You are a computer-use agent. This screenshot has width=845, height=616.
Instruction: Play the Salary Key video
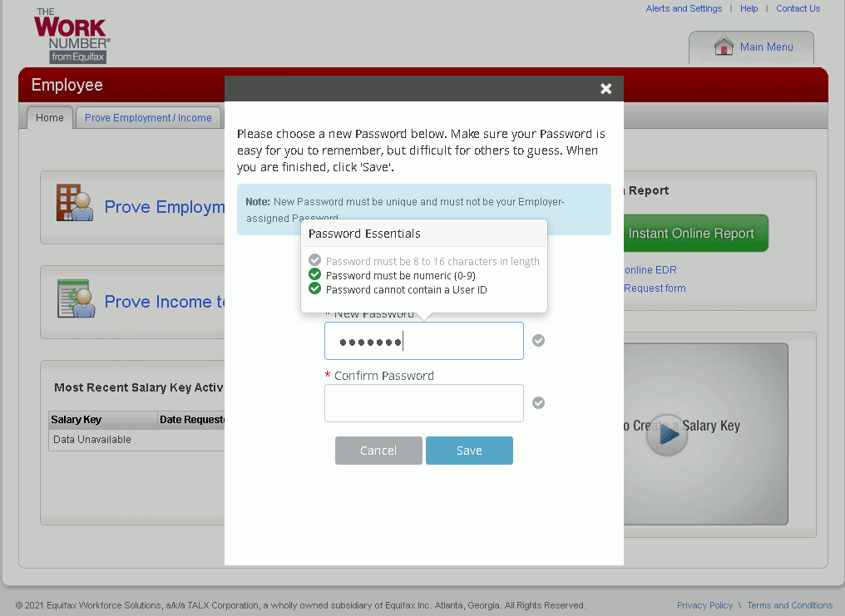667,435
